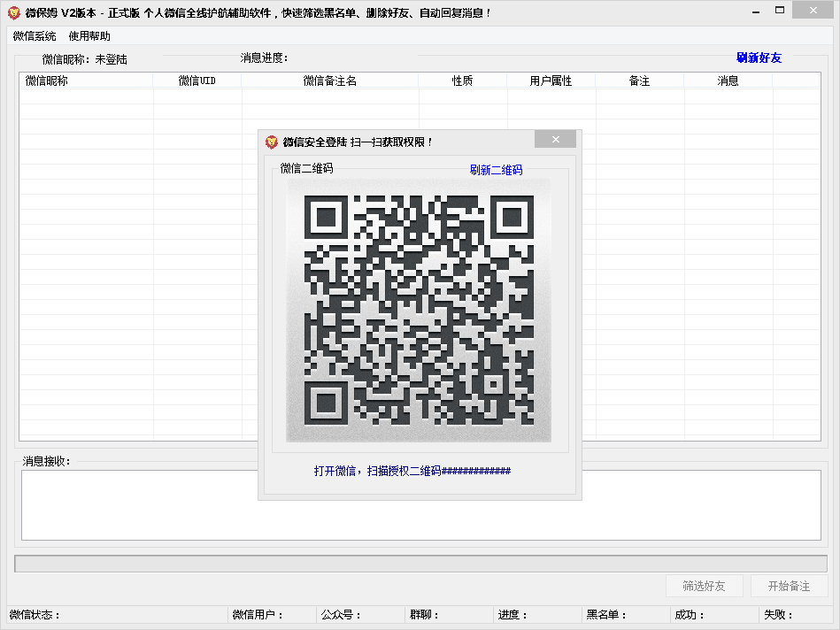Click the 微信二维码 group label

(x=306, y=168)
